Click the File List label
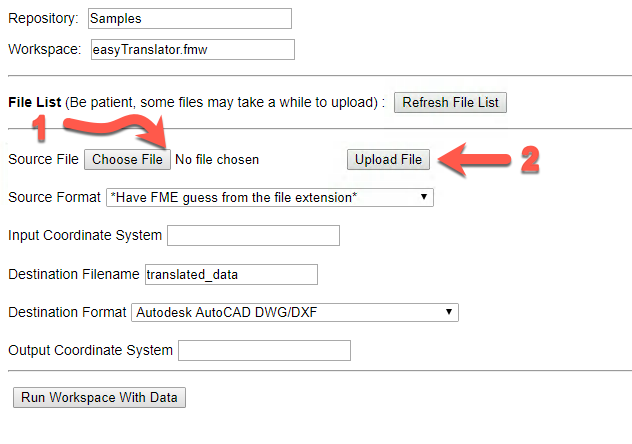Viewport: 632px width, 444px height. (35, 102)
